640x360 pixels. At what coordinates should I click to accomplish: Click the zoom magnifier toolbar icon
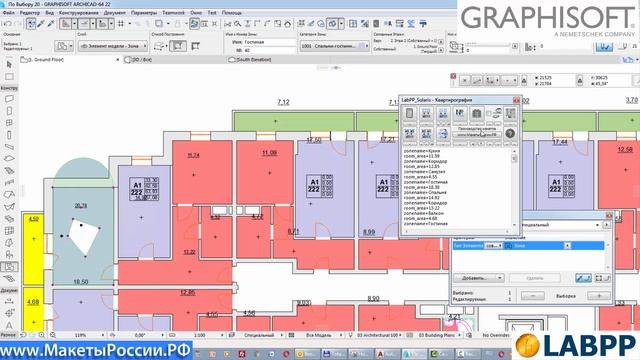(238, 24)
